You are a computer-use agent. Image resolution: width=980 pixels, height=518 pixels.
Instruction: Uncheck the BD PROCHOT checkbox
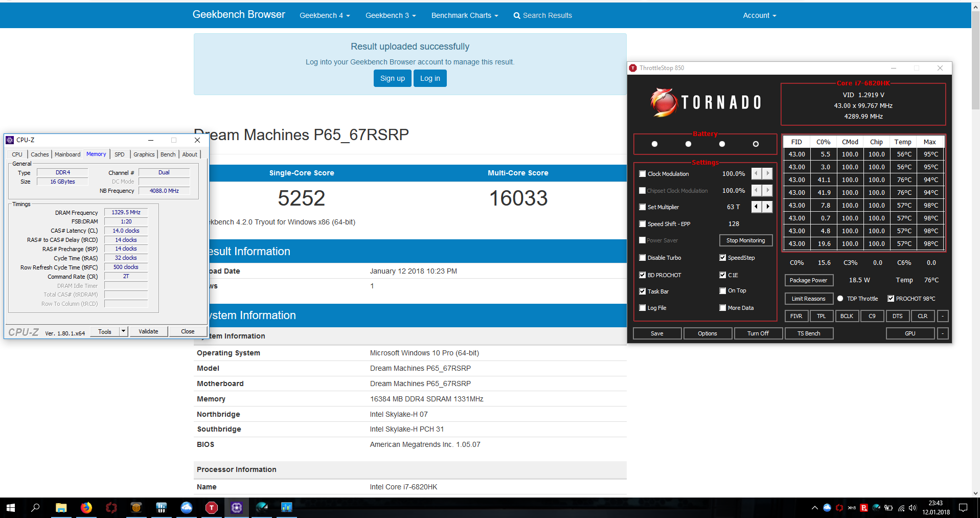point(642,275)
